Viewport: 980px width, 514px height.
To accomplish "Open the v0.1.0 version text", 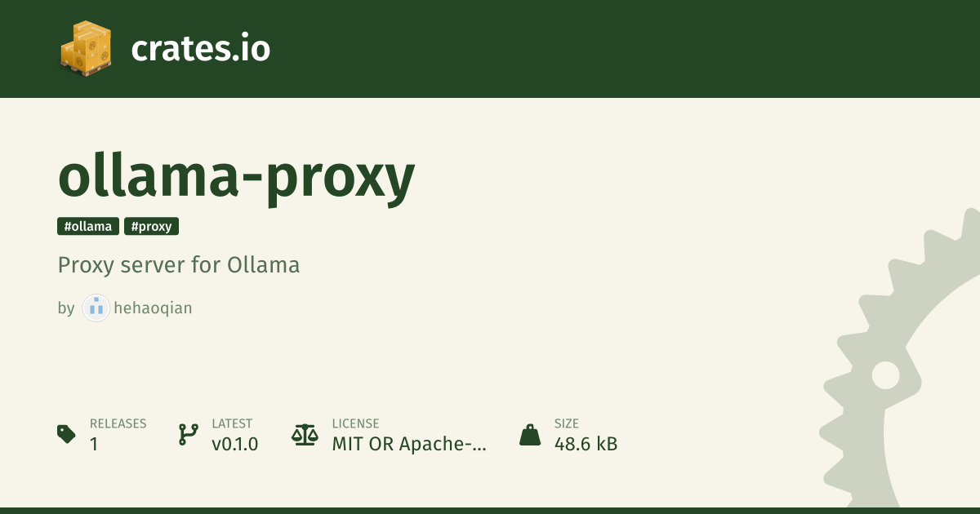I will 234,445.
